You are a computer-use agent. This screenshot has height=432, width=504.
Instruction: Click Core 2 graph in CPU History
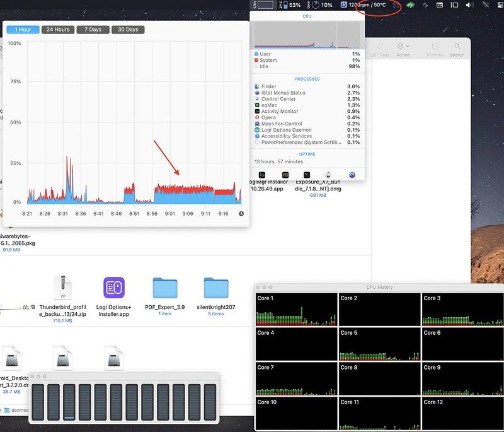click(380, 309)
